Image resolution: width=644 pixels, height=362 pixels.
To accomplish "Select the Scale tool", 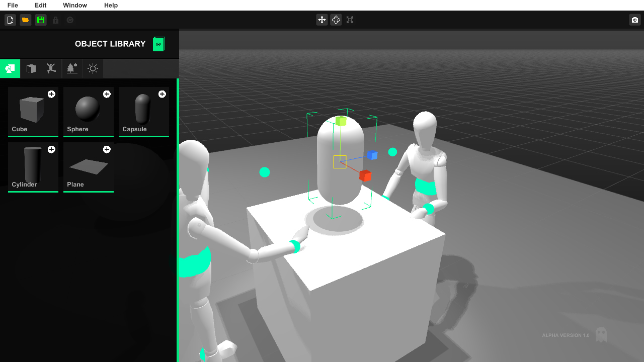I will point(350,20).
